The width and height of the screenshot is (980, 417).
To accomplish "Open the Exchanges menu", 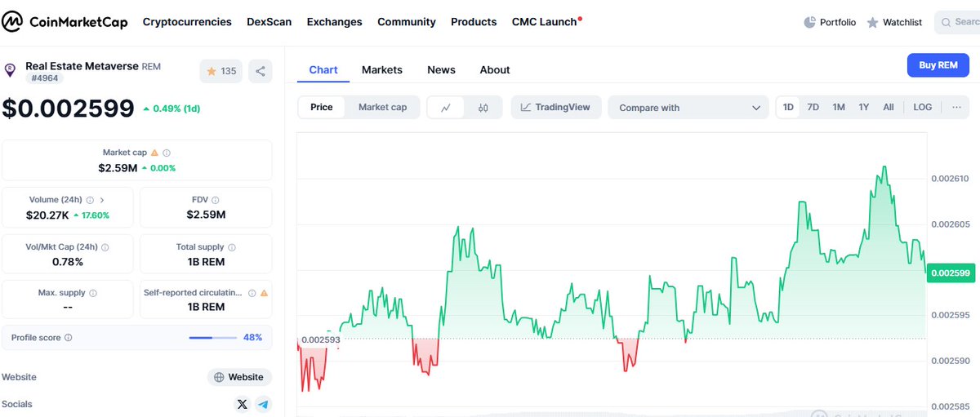I will [335, 22].
